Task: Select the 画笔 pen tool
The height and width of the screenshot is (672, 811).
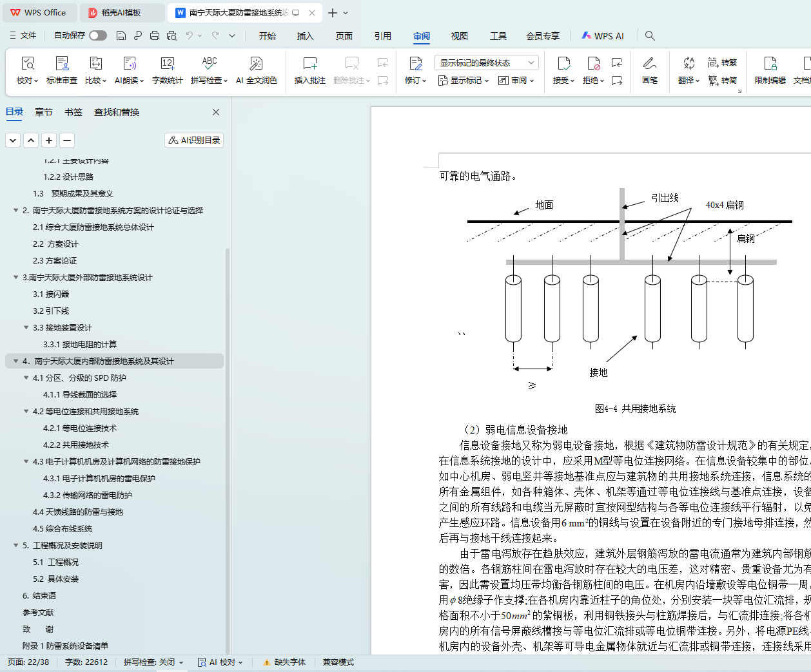Action: pyautogui.click(x=649, y=64)
